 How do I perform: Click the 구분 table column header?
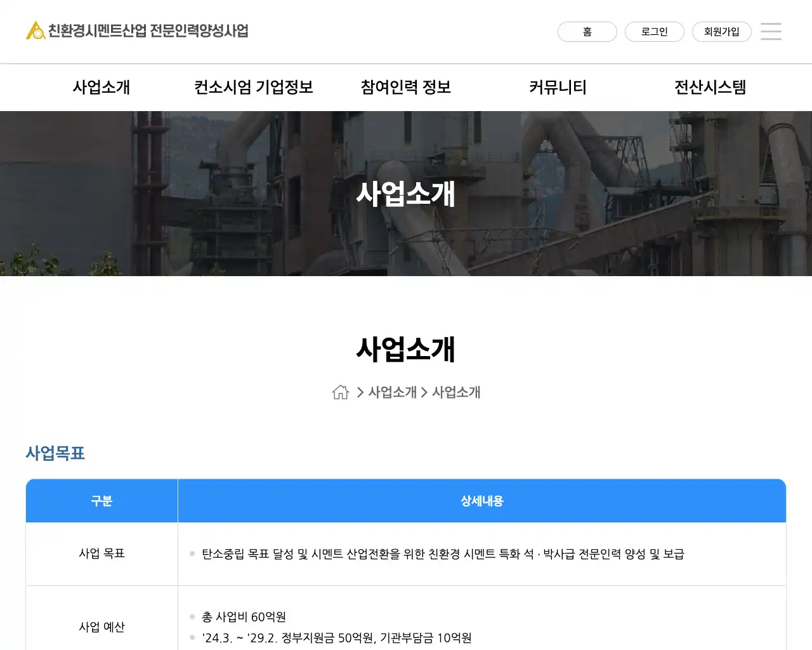[101, 501]
